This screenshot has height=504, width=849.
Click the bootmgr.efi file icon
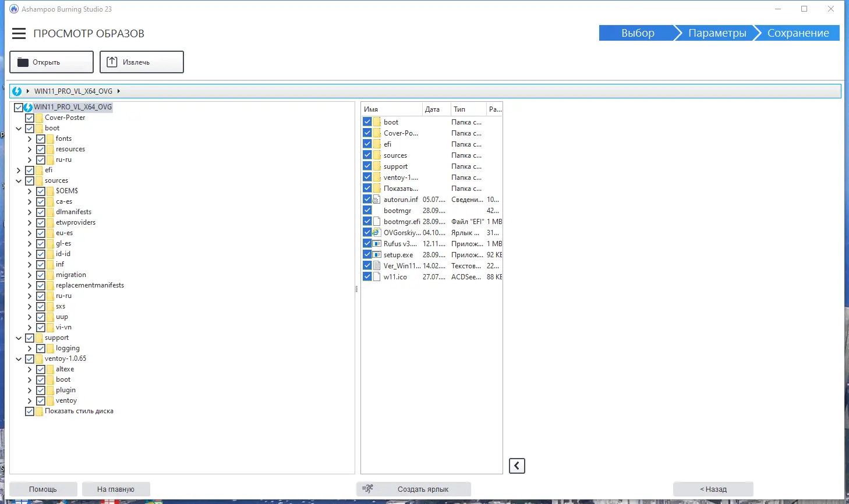(x=377, y=222)
